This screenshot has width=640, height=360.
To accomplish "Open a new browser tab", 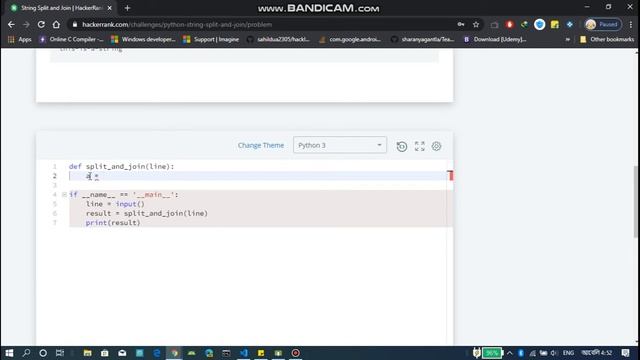I will point(127,8).
